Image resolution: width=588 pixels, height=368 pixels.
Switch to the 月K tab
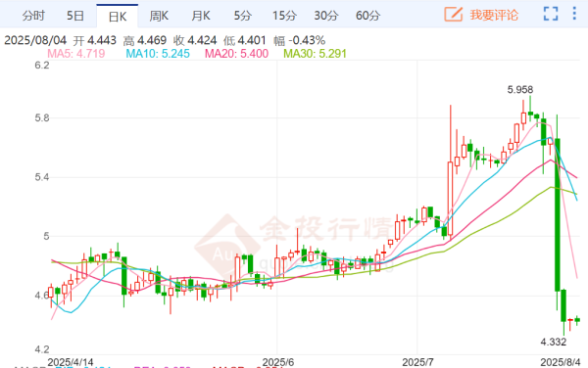201,16
